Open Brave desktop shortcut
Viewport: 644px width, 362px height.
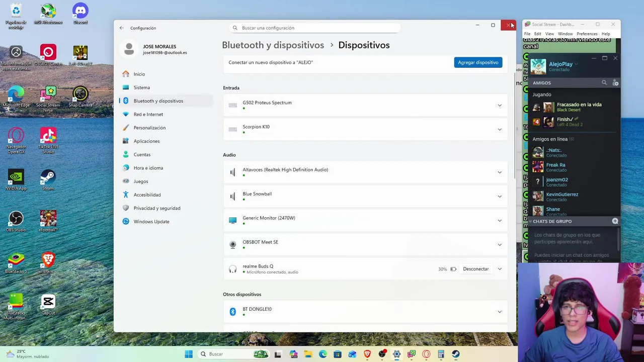click(x=48, y=263)
